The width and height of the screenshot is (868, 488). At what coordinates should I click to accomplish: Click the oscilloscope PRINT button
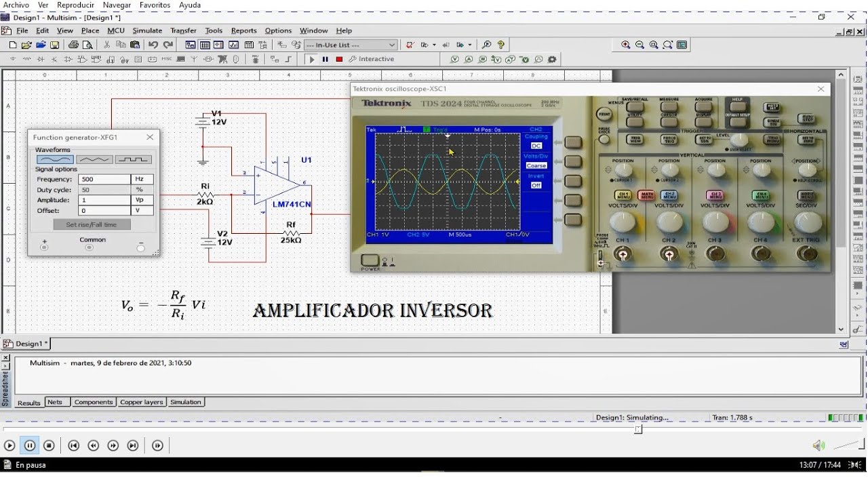point(604,115)
